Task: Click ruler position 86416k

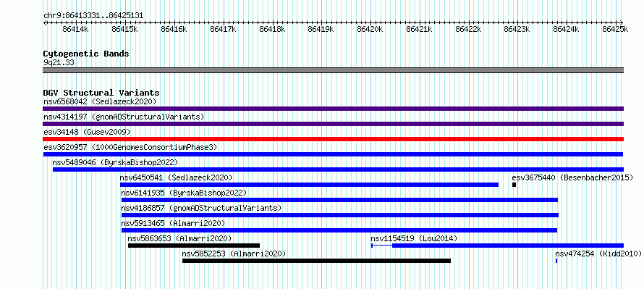Action: point(174,29)
